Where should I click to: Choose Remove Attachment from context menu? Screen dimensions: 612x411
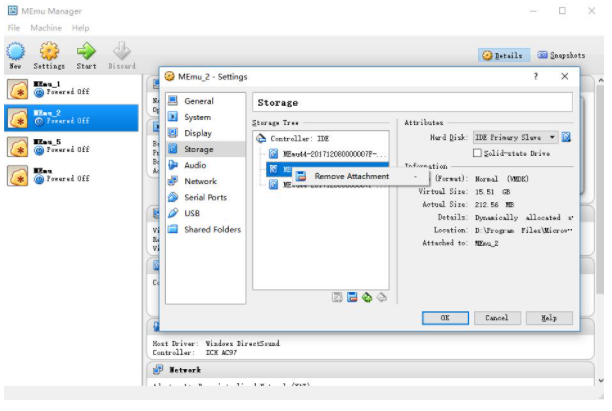point(351,176)
